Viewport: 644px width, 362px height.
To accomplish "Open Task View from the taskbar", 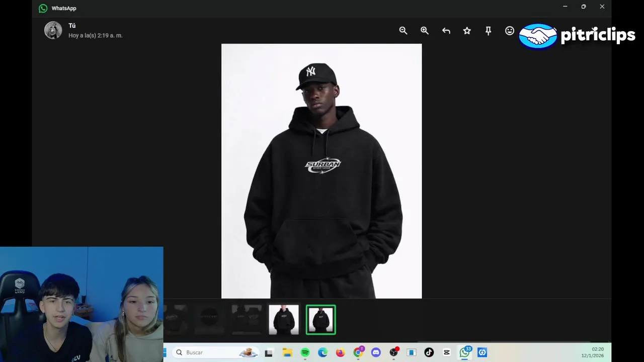I will click(x=269, y=353).
